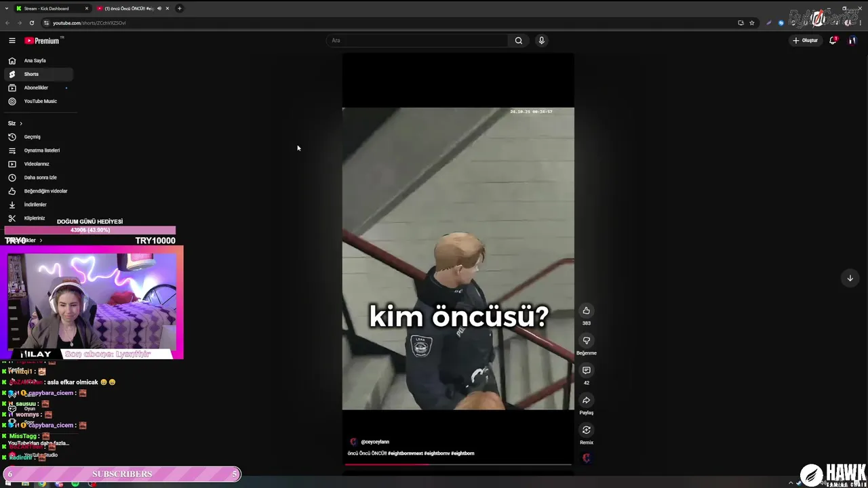Open the tab search dropdown arrow
The width and height of the screenshot is (868, 488).
(7, 8)
